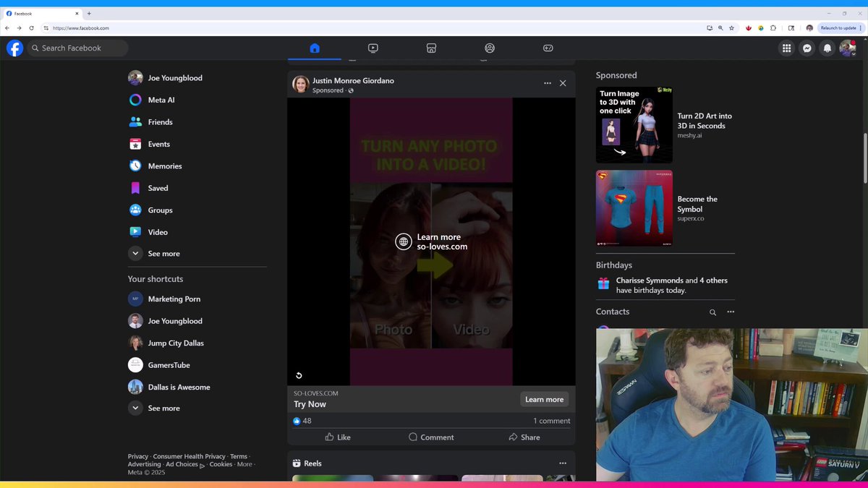Click the page vertical scrollbar
The height and width of the screenshot is (488, 868).
click(x=865, y=158)
